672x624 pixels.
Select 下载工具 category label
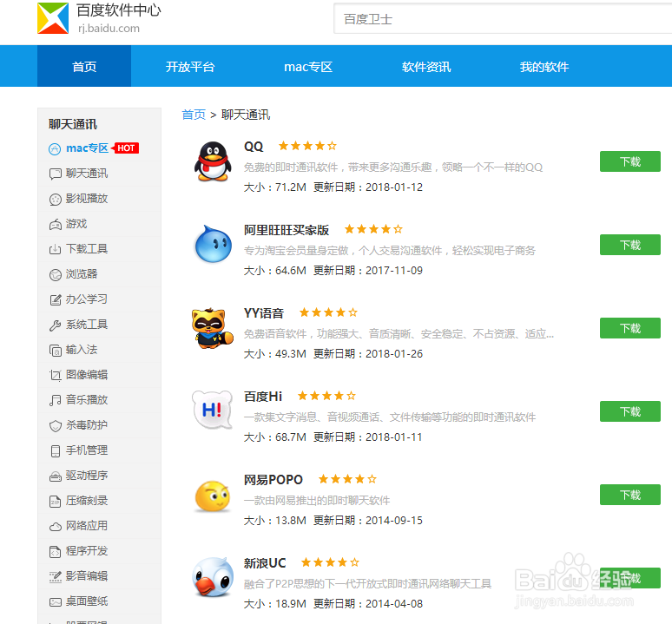87,249
